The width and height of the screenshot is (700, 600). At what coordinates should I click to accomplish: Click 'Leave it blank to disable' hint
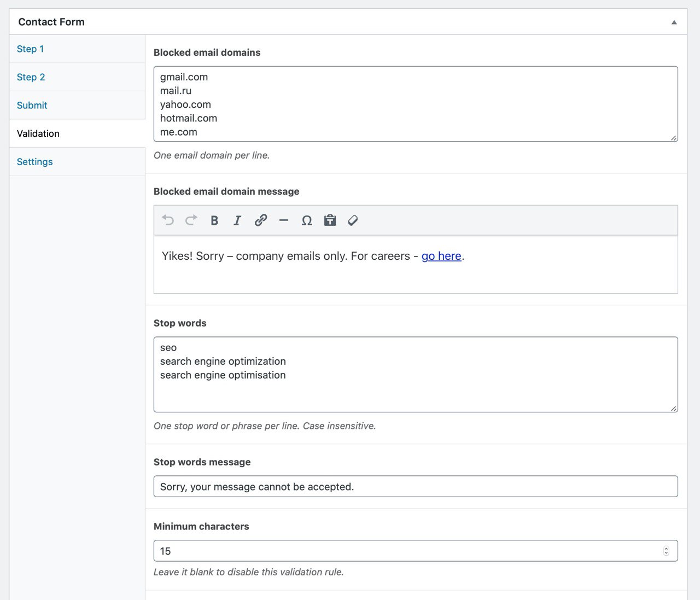(x=249, y=572)
